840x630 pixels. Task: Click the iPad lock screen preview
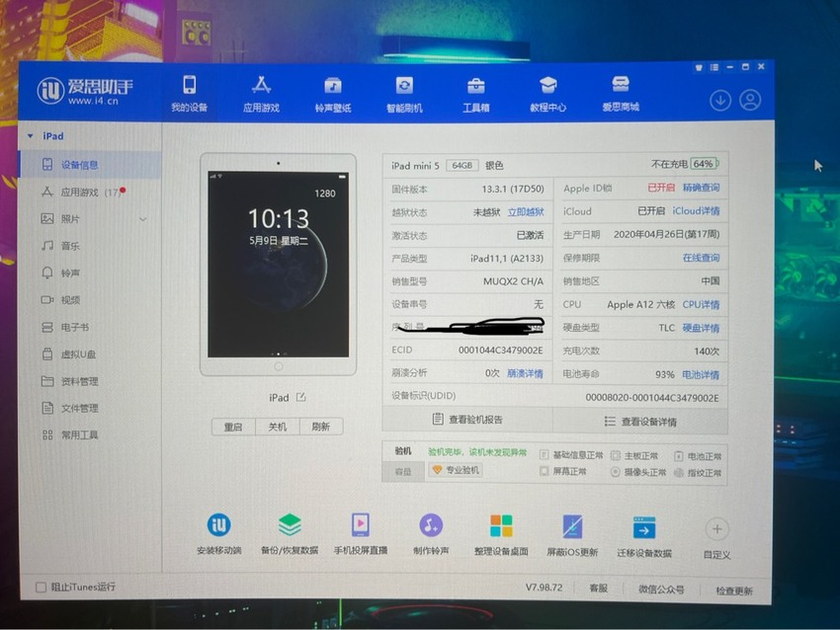point(278,265)
